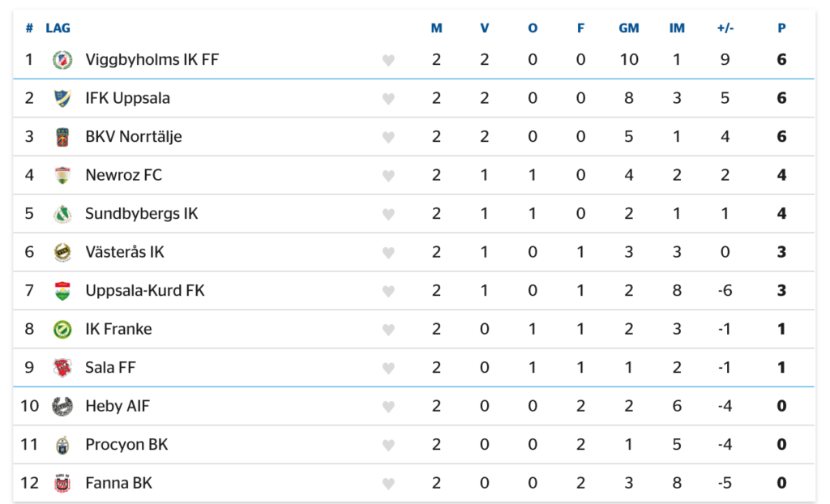Open the Procyon BK team link
The image size is (830, 504).
[x=126, y=445]
